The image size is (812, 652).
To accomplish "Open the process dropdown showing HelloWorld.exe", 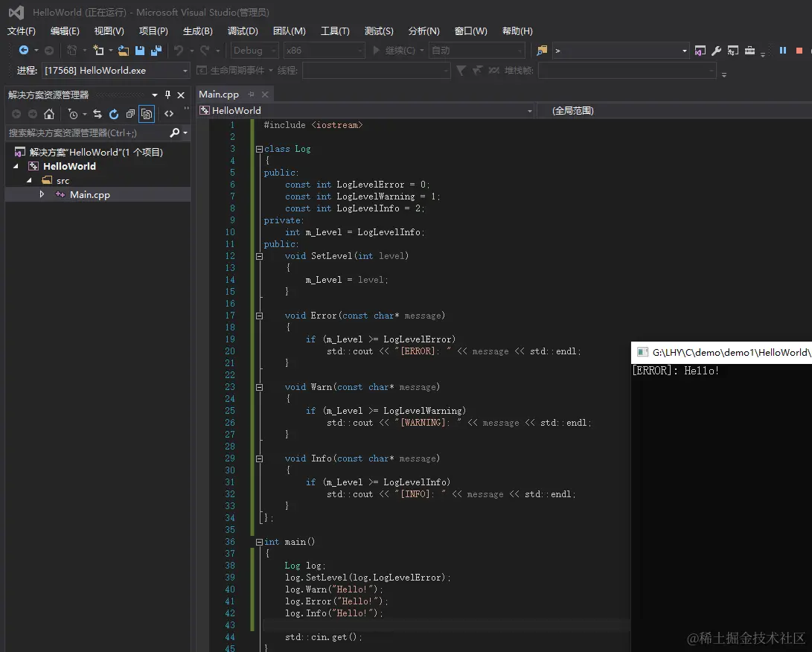I will tap(185, 71).
